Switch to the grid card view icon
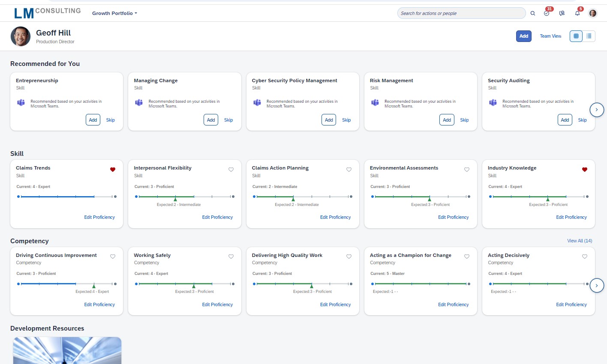 pos(576,36)
